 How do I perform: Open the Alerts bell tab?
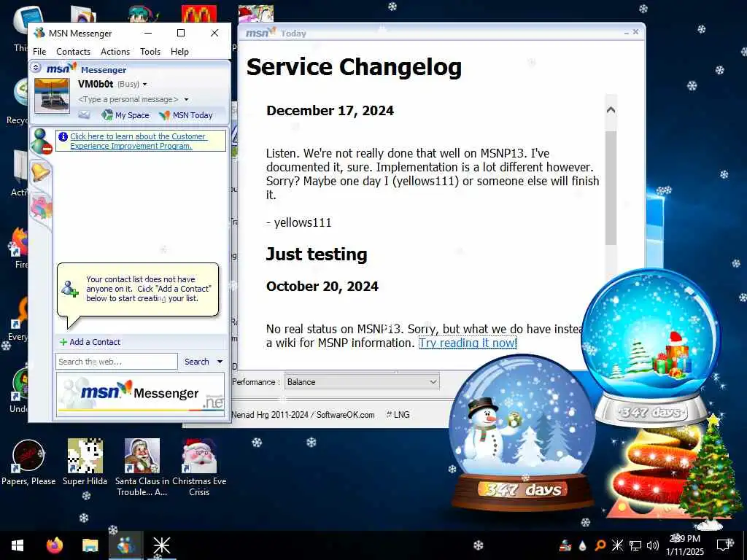coord(41,172)
